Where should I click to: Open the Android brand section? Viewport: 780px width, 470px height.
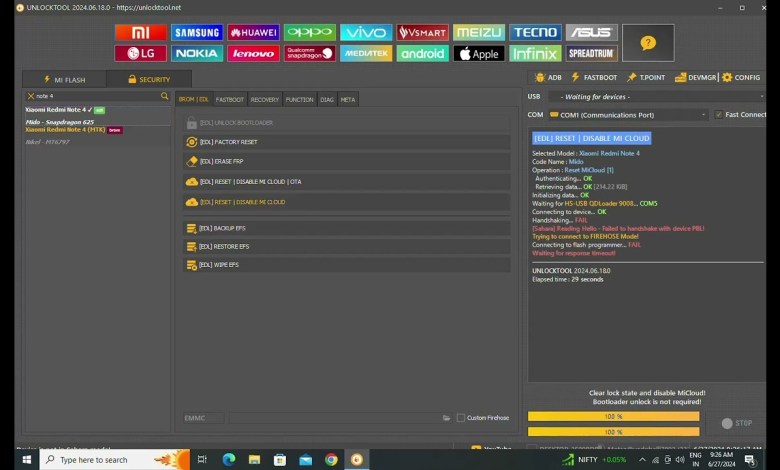pos(422,53)
